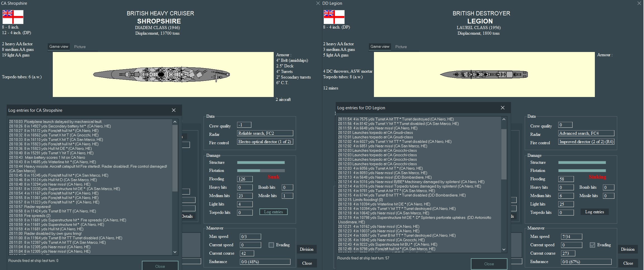Select Legion log line 'Limits flooding! (0)'
644x270 pixels.
[360, 200]
